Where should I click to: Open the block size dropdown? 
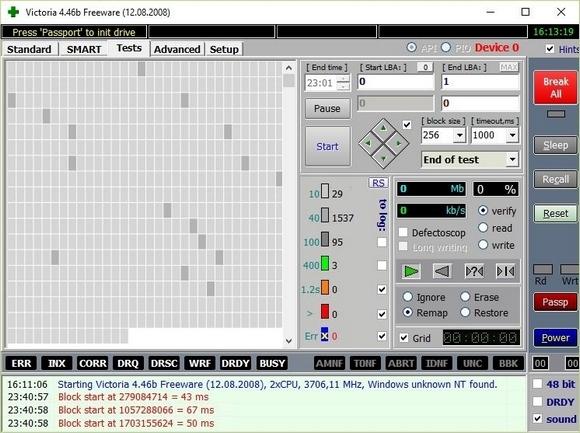tap(459, 135)
